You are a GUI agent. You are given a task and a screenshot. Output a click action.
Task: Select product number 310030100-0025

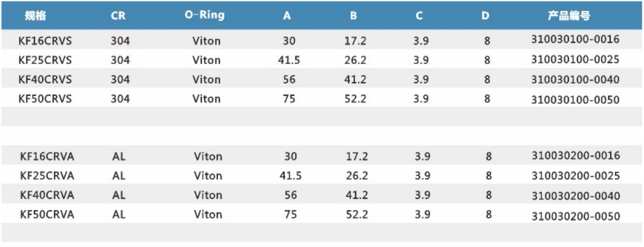(x=575, y=59)
